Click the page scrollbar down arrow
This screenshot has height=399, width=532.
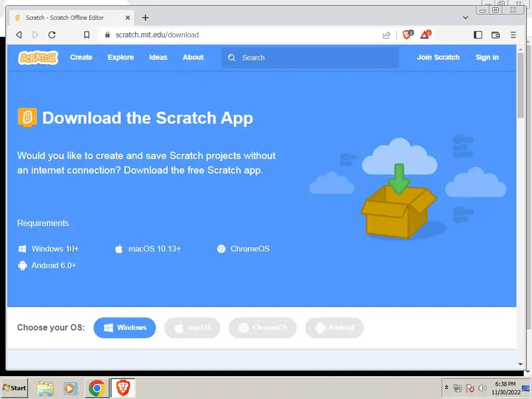pos(521,364)
